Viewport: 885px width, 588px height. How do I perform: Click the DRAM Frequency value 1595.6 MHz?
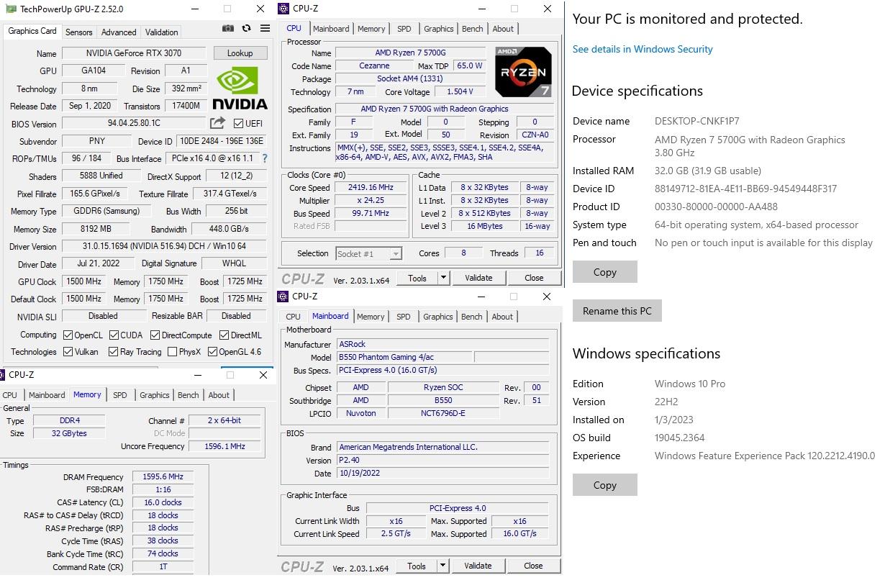coord(163,476)
